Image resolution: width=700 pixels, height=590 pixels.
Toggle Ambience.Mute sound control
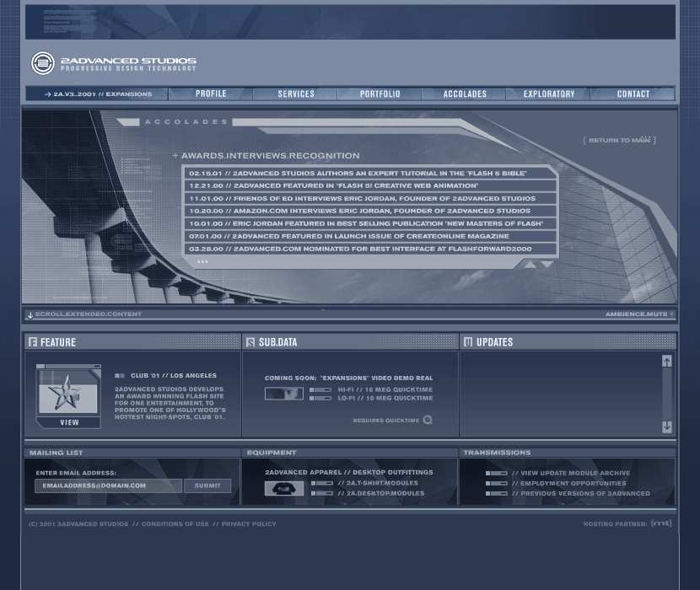point(636,314)
